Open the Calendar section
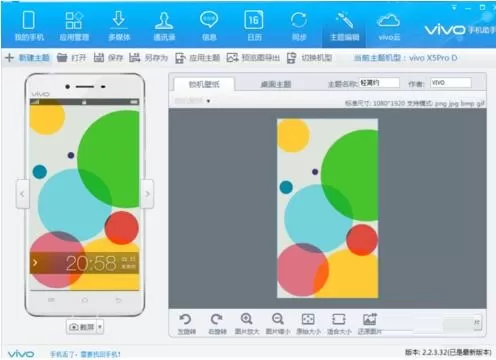 tap(254, 26)
